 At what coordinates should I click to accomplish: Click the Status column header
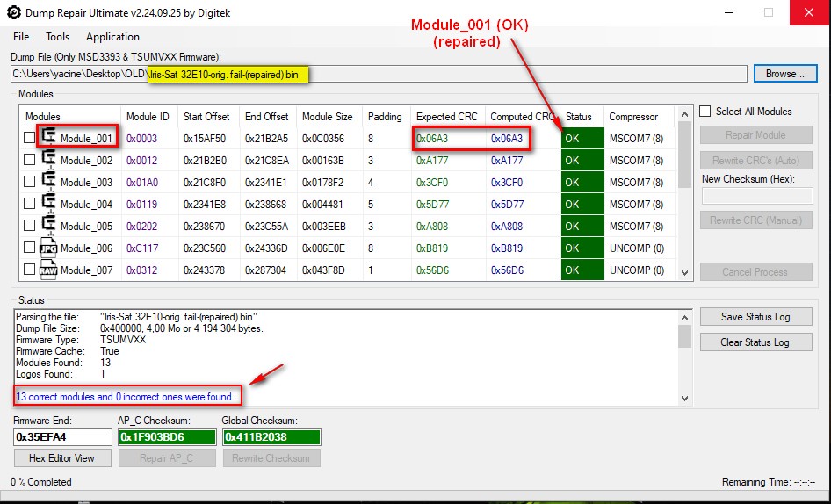tap(582, 117)
